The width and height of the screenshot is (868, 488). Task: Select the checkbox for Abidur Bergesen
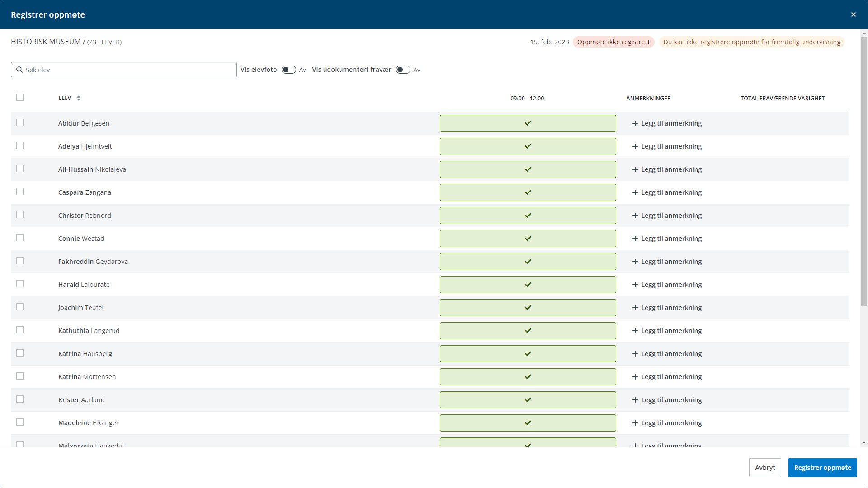(x=20, y=122)
